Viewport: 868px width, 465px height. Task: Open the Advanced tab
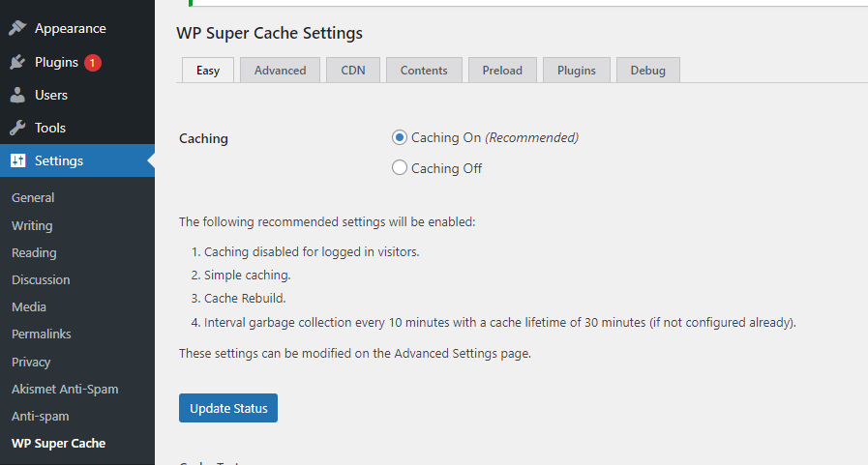coord(280,71)
